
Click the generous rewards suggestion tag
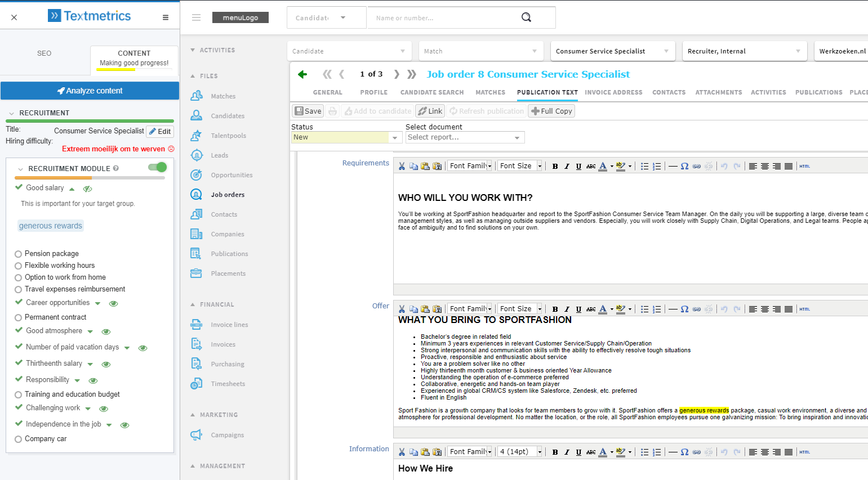coord(51,226)
